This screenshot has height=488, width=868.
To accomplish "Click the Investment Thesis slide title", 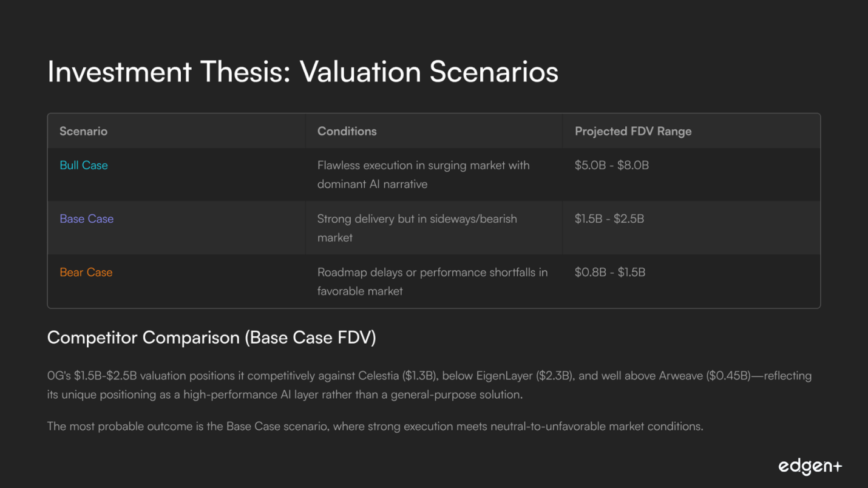I will [302, 72].
